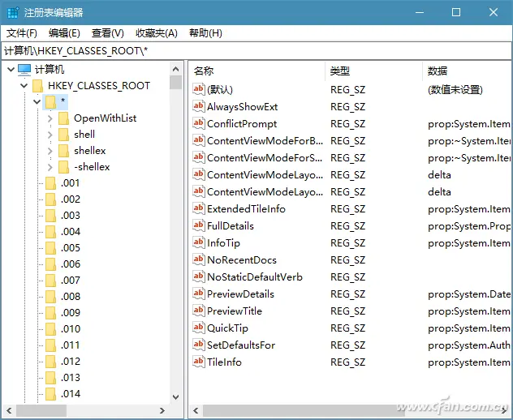The height and width of the screenshot is (420, 513).
Task: Click the (数值未设置) data cell
Action: 455,89
